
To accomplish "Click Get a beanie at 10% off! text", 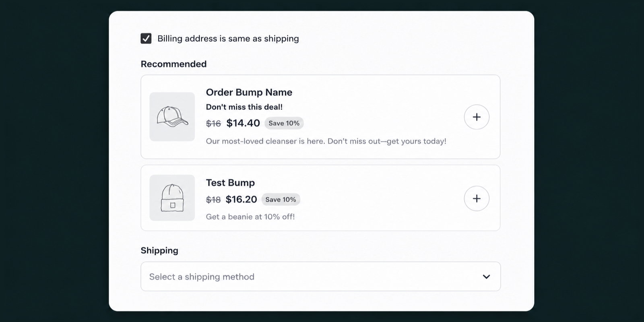I will pyautogui.click(x=250, y=217).
